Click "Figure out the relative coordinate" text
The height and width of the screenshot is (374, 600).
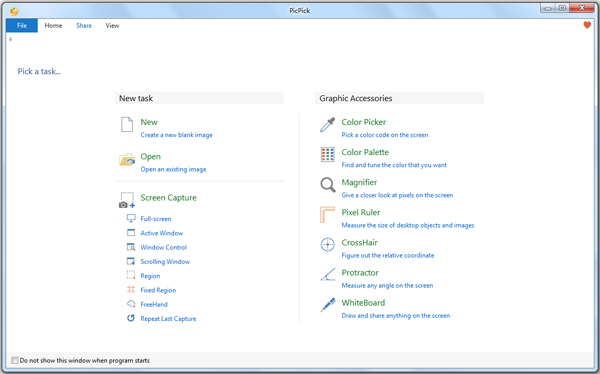(x=388, y=255)
